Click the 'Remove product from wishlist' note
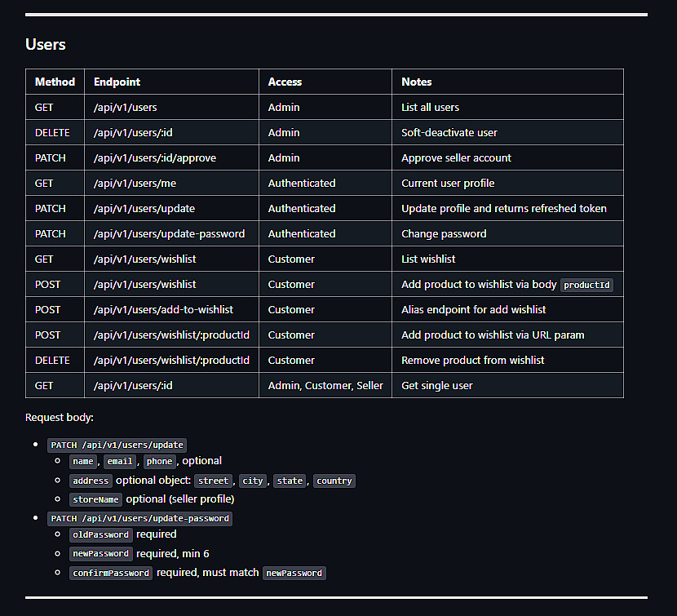The width and height of the screenshot is (677, 616). click(x=472, y=360)
